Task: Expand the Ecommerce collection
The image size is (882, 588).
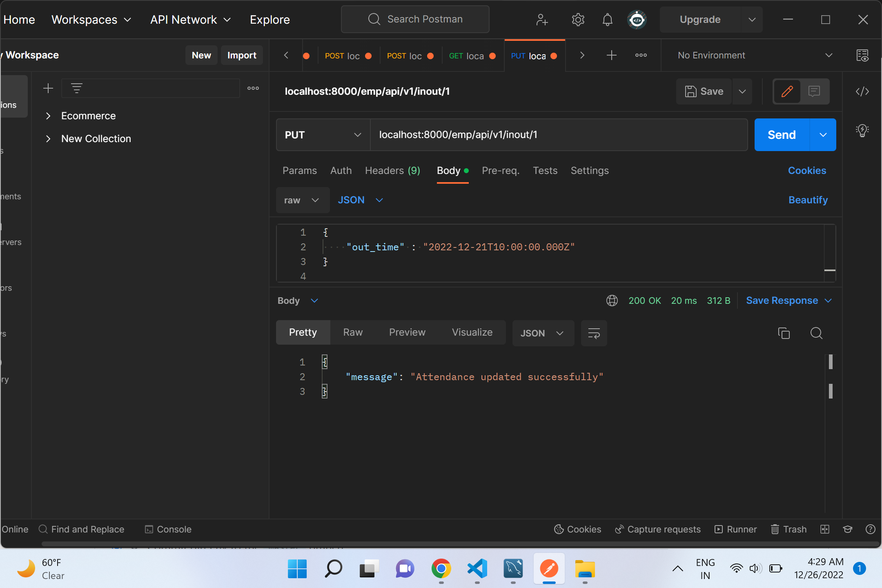Action: click(48, 116)
